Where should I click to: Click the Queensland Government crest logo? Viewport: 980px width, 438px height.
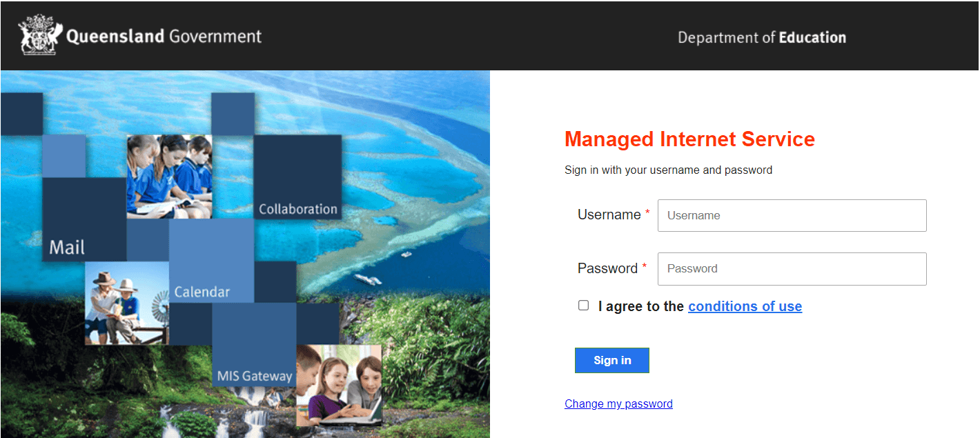(x=41, y=35)
